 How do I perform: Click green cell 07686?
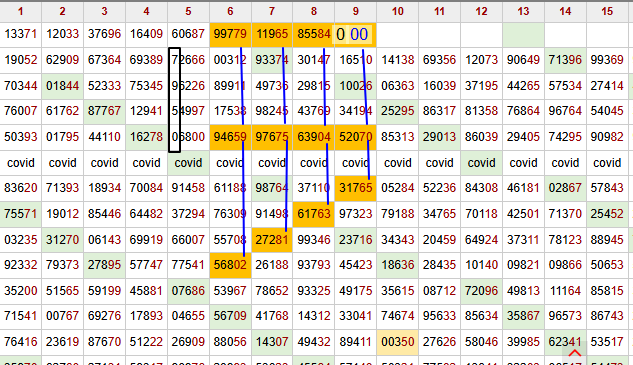click(188, 291)
